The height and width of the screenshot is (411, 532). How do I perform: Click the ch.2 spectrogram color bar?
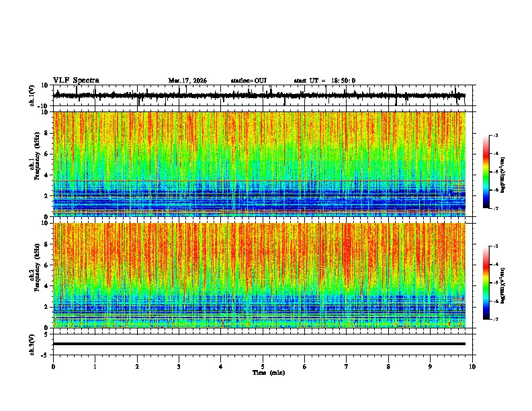tap(486, 283)
